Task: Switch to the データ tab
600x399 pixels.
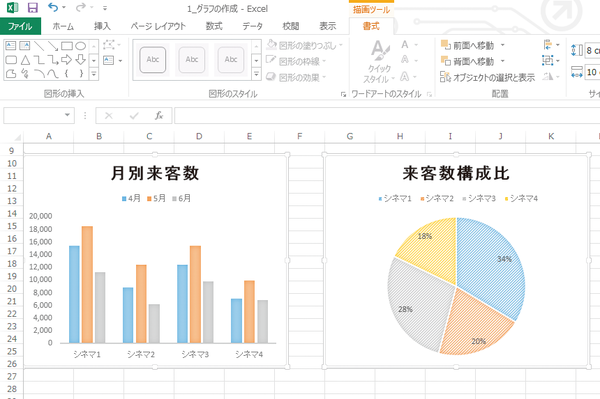Action: click(252, 26)
